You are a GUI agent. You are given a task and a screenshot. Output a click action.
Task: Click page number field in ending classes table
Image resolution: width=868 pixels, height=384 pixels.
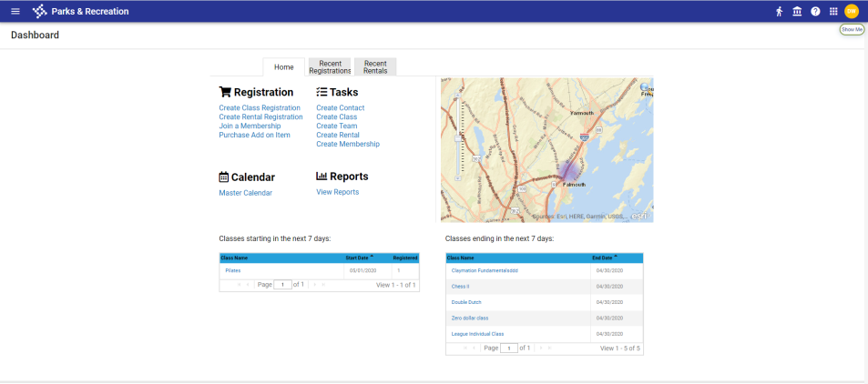point(509,348)
